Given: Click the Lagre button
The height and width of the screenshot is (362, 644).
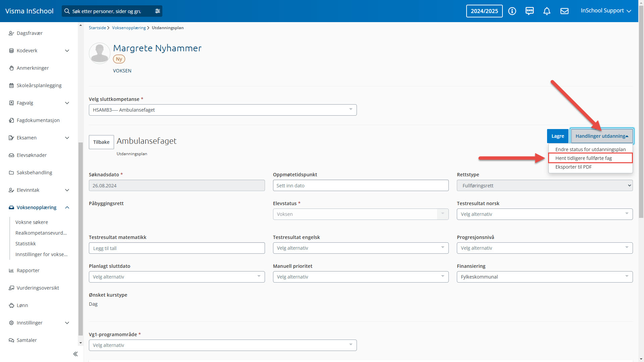Looking at the screenshot, I should tap(557, 136).
